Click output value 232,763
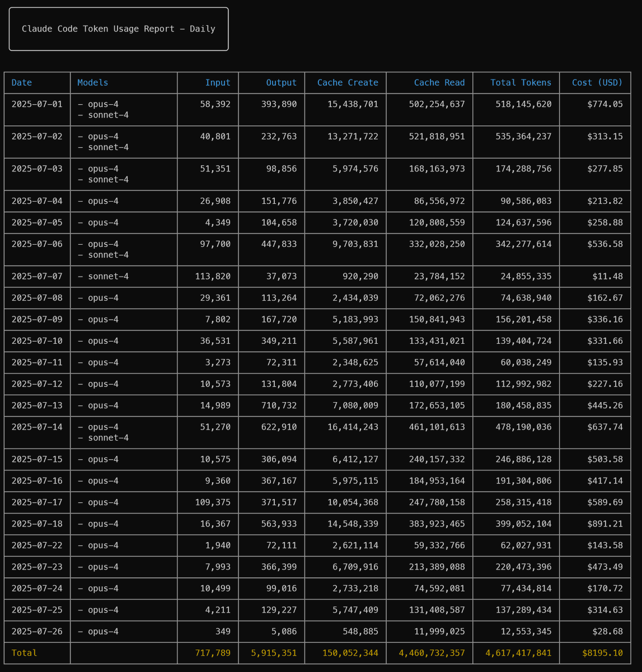 coord(279,137)
